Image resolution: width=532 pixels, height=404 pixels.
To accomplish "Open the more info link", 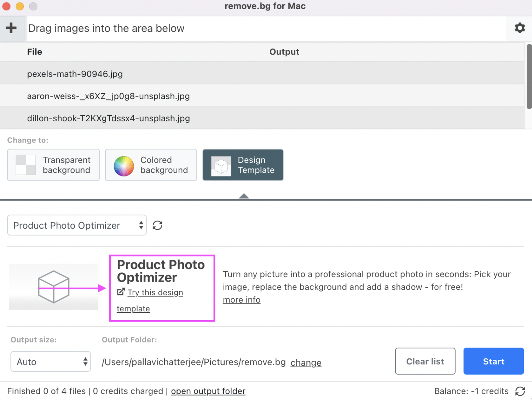I will [x=242, y=300].
